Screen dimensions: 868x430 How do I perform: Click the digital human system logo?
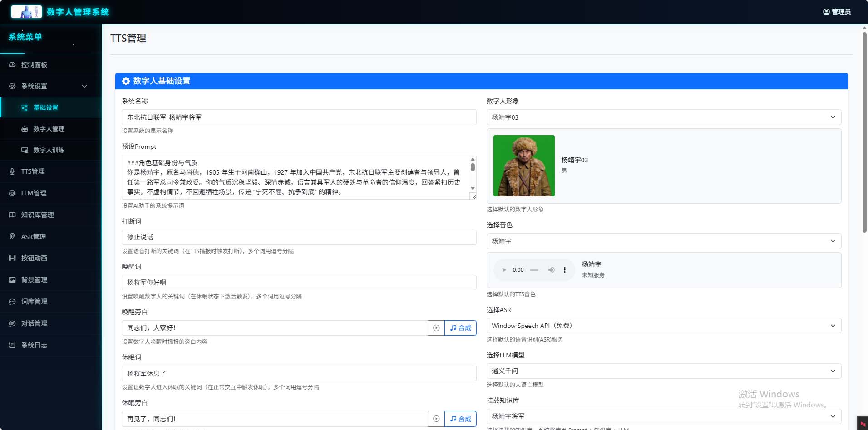click(26, 12)
